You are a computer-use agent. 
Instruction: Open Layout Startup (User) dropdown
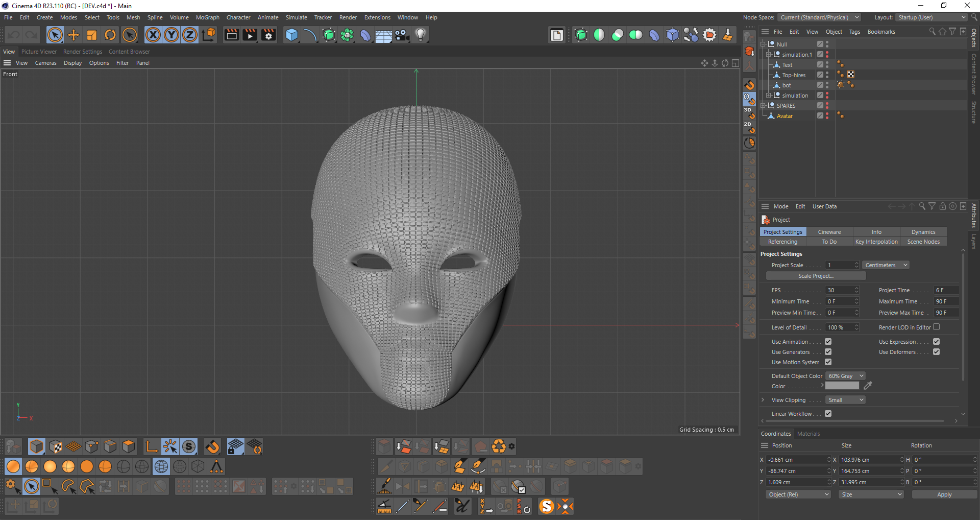pos(932,17)
